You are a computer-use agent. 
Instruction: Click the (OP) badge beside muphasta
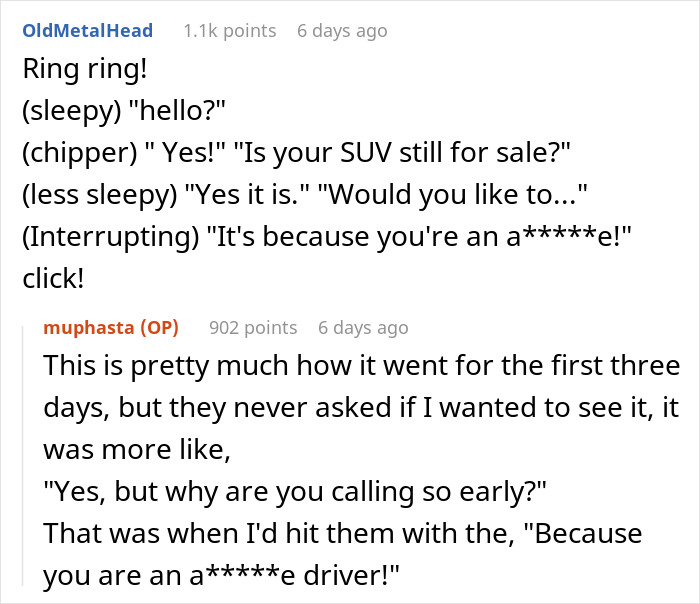(159, 328)
